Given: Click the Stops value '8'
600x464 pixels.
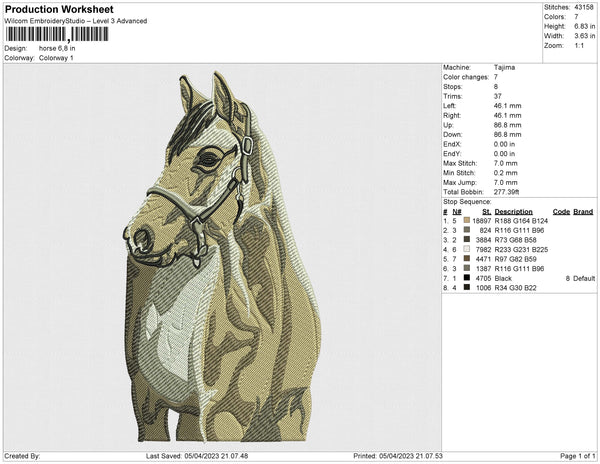Looking at the screenshot, I should coord(496,86).
